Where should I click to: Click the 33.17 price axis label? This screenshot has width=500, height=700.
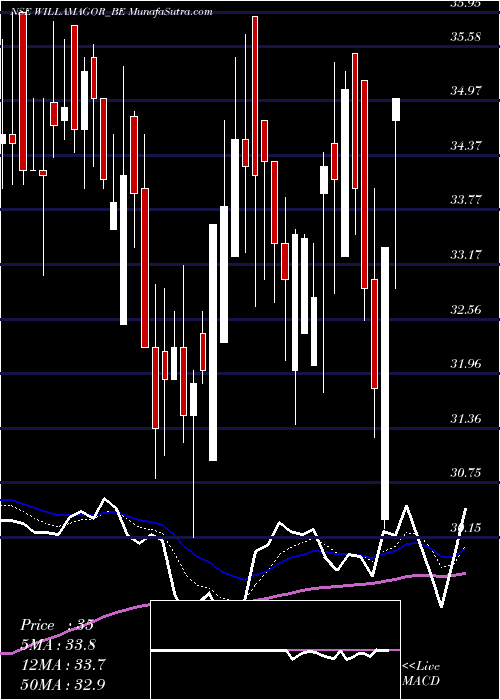click(466, 255)
